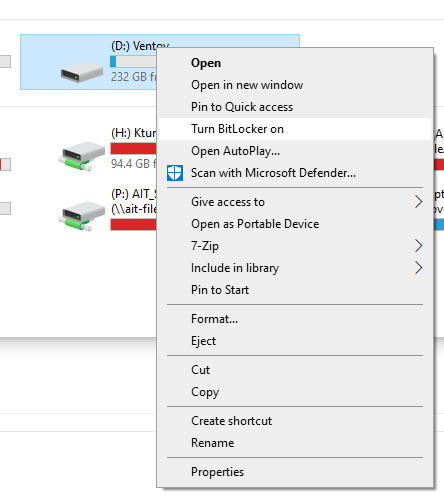This screenshot has height=496, width=444.
Task: Click the Microsoft Defender shield icon
Action: coord(175,173)
